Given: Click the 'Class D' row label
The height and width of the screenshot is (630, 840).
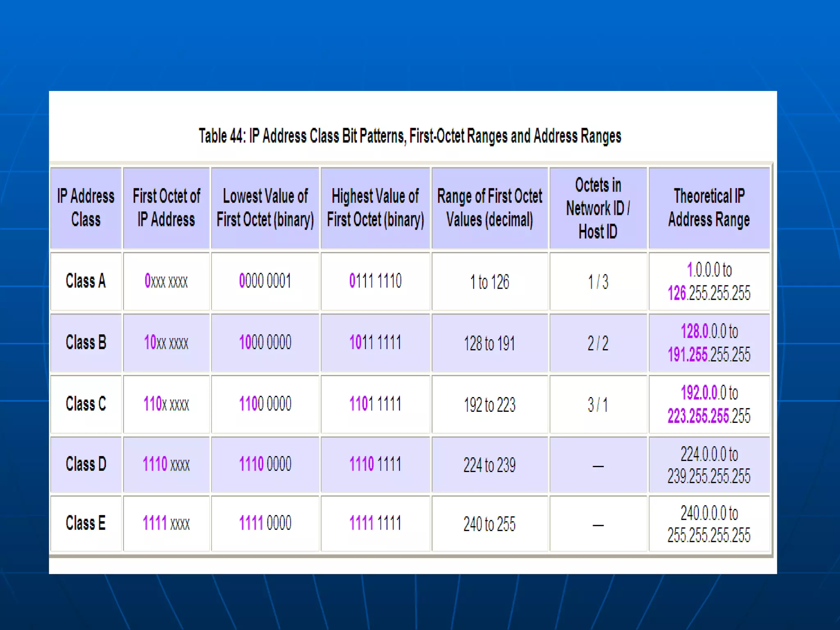Looking at the screenshot, I should (86, 464).
